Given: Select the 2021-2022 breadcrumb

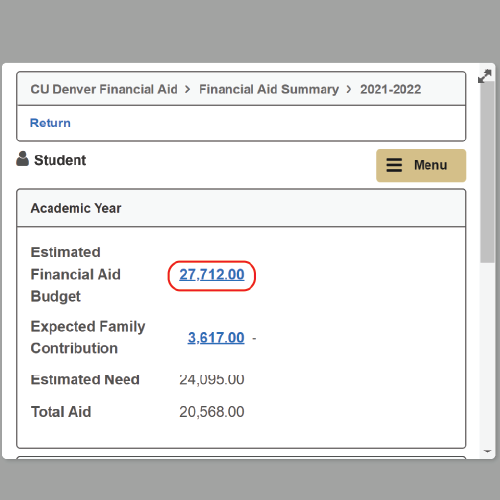Looking at the screenshot, I should pyautogui.click(x=391, y=89).
